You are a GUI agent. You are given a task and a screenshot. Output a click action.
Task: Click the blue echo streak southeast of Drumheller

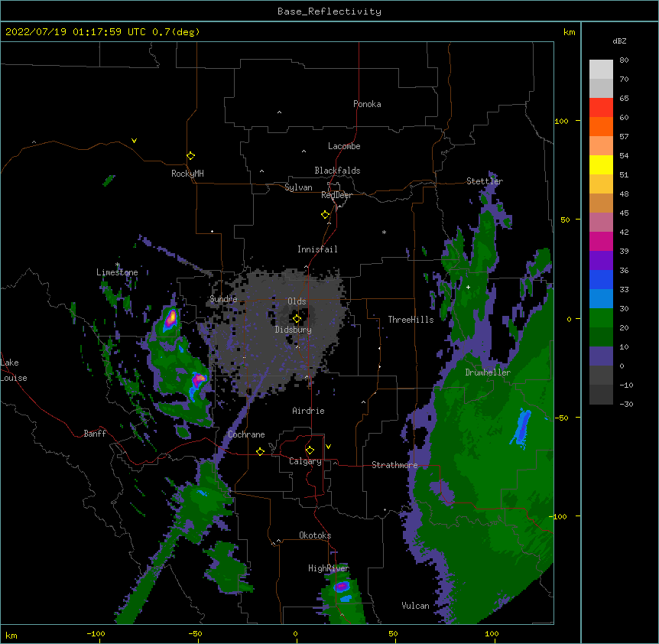[521, 428]
